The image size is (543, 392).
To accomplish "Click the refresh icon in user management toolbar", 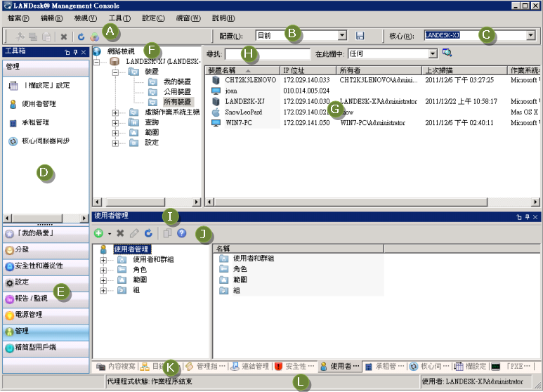I will coord(148,233).
